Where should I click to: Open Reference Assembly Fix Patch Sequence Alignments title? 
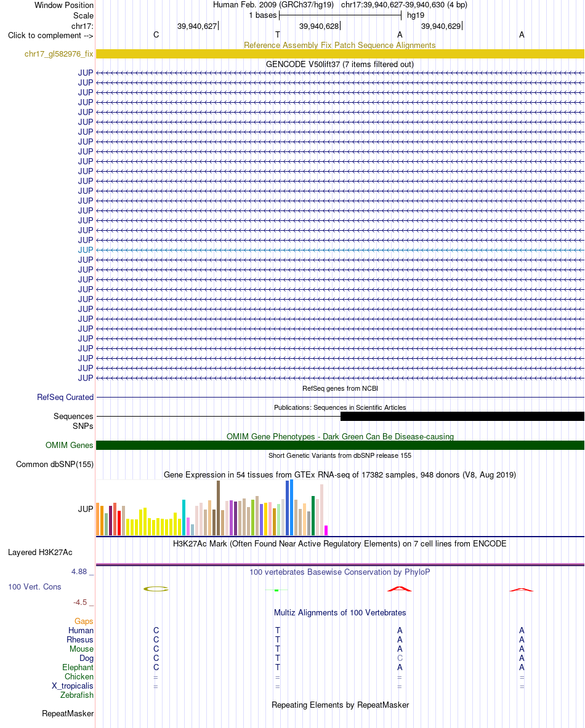pyautogui.click(x=340, y=45)
